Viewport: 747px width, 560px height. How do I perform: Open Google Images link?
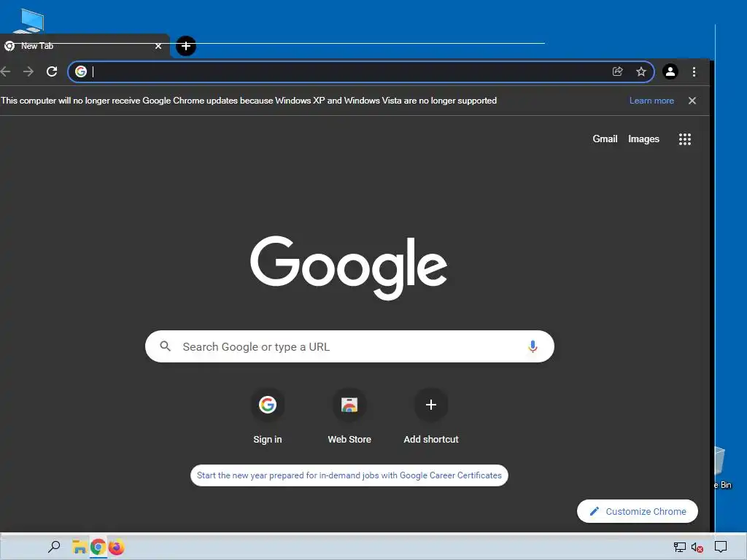coord(643,139)
